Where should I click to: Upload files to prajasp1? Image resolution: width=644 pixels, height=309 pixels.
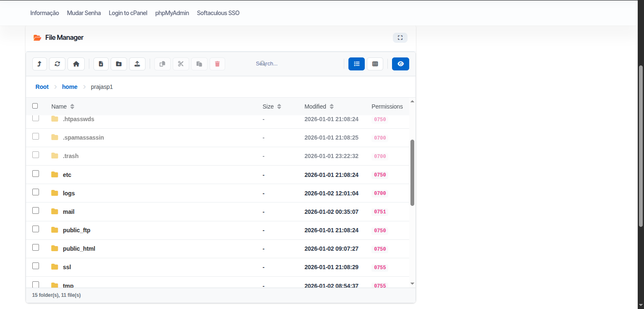point(137,64)
